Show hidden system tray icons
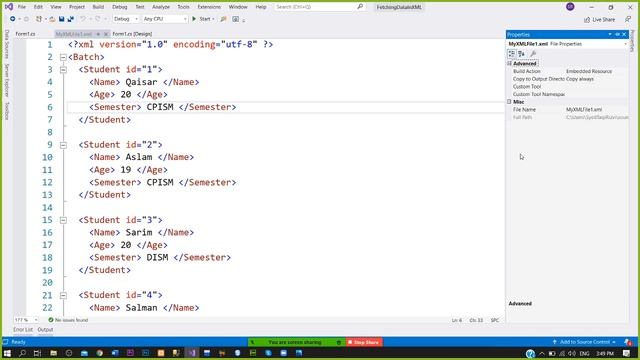This screenshot has width=640, height=360. pyautogui.click(x=542, y=353)
